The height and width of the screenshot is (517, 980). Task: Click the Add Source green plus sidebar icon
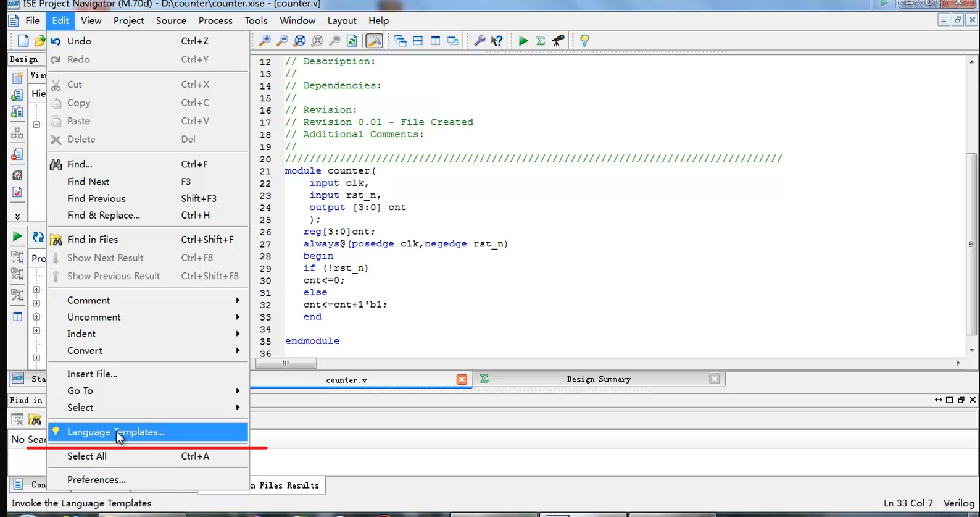[x=17, y=95]
